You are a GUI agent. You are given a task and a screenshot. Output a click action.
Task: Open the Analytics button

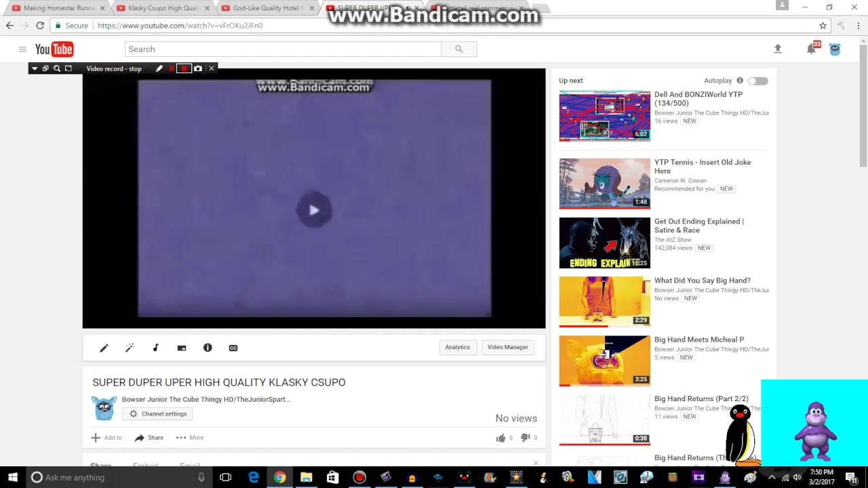click(457, 347)
